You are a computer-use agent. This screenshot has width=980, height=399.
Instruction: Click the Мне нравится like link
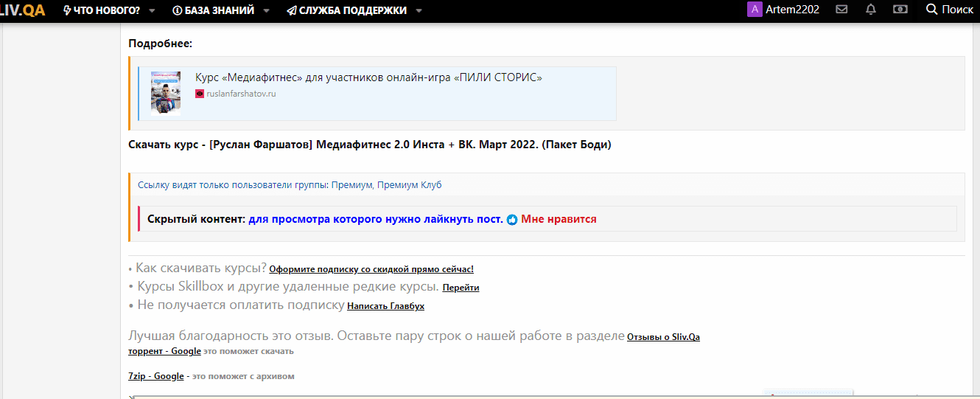(x=559, y=219)
